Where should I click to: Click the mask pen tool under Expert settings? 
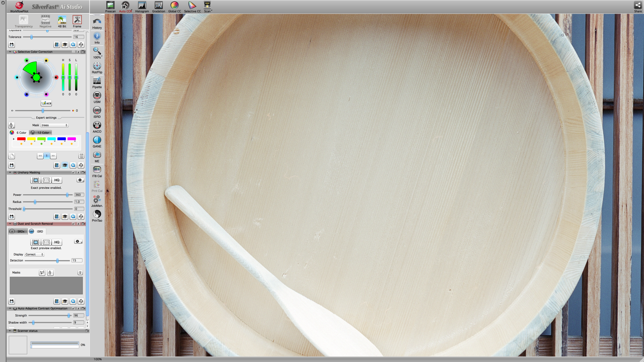(x=11, y=125)
